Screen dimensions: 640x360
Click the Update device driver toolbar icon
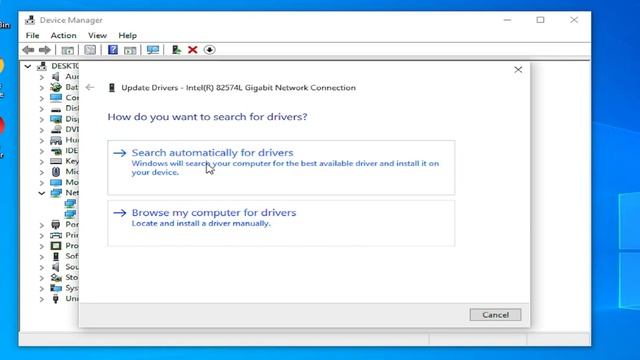click(176, 50)
